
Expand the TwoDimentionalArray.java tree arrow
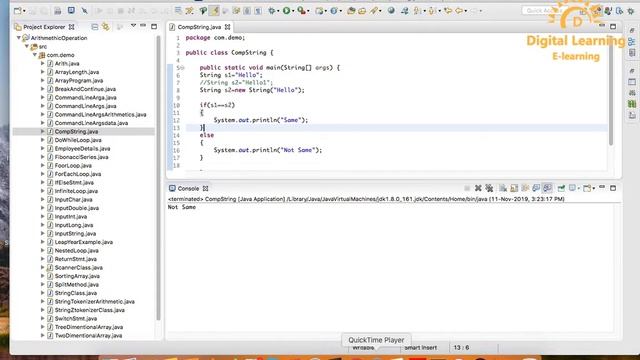[x=42, y=336]
